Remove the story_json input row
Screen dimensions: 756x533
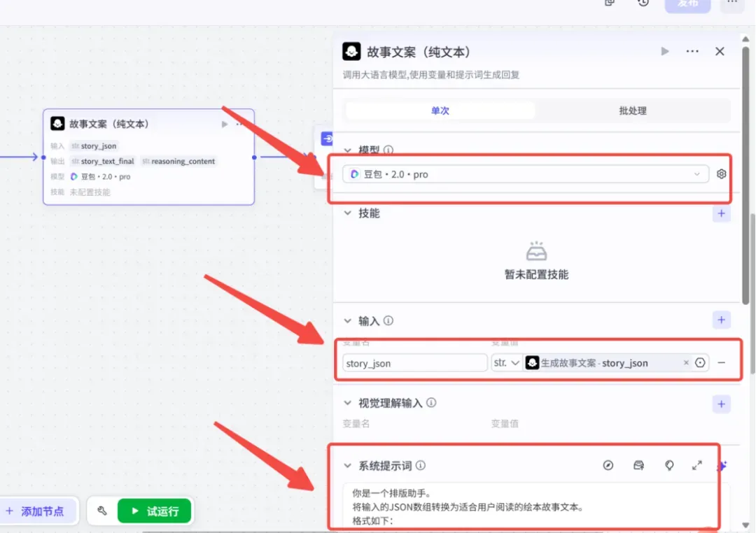tap(721, 362)
